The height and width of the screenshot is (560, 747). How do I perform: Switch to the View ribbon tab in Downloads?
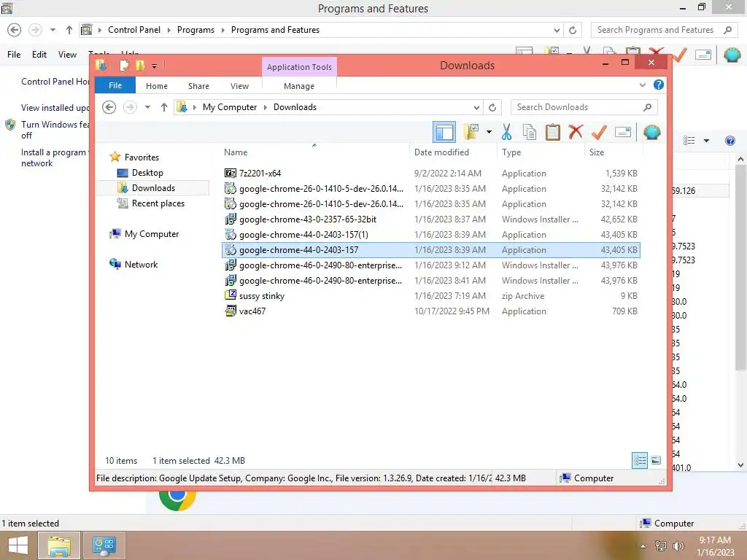click(x=239, y=86)
